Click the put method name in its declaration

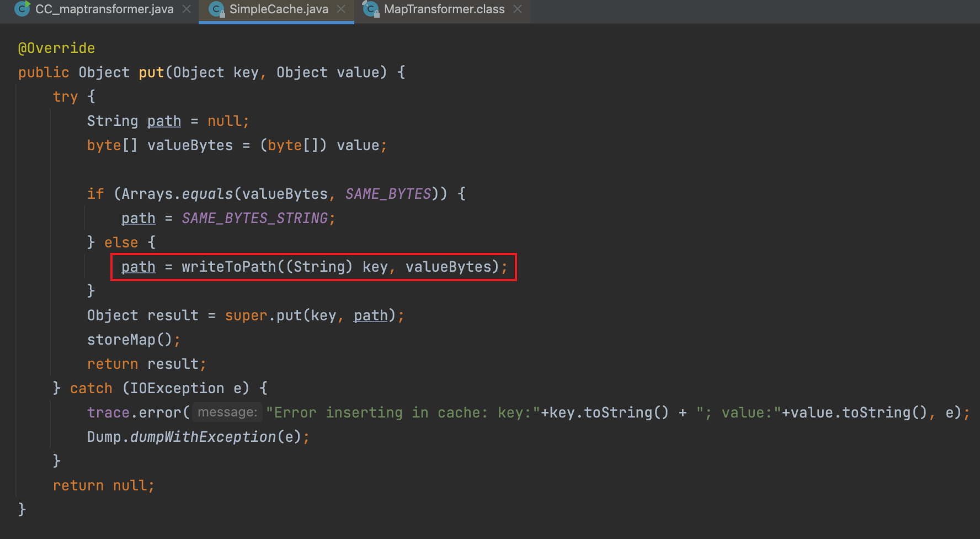[x=151, y=72]
